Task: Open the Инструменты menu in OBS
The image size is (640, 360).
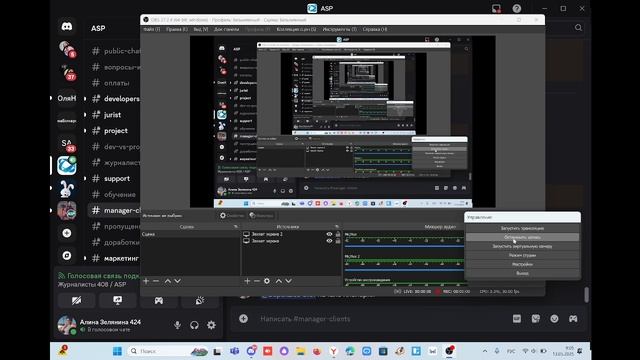Action: (340, 29)
